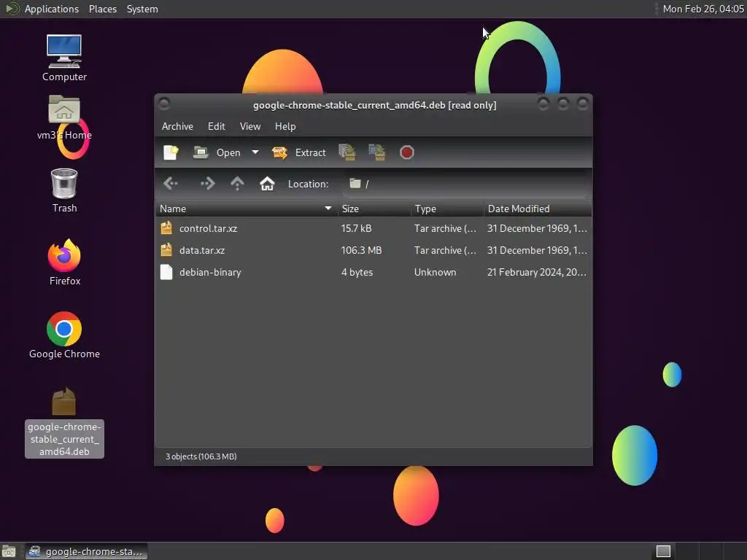
Task: Open the Archive menu
Action: click(177, 126)
